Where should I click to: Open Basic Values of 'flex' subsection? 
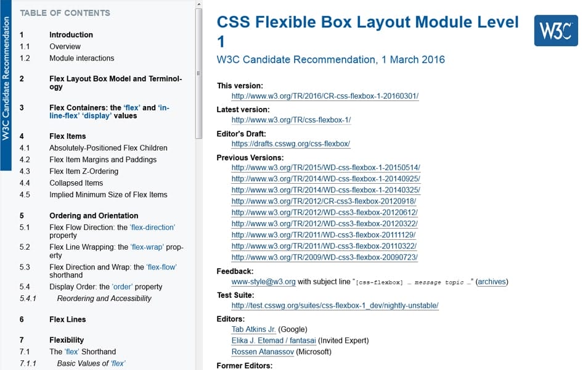[x=91, y=363]
